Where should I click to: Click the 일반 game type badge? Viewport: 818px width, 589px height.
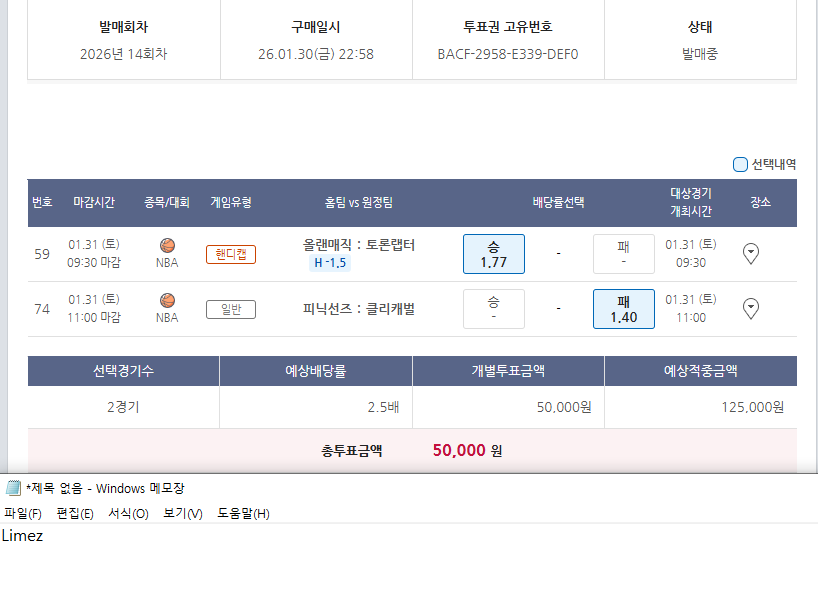231,310
